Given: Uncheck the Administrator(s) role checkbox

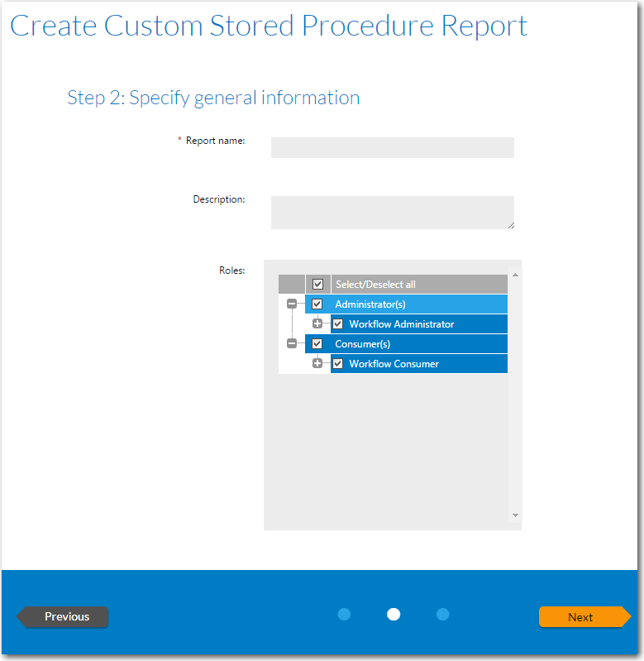Looking at the screenshot, I should click(x=317, y=304).
